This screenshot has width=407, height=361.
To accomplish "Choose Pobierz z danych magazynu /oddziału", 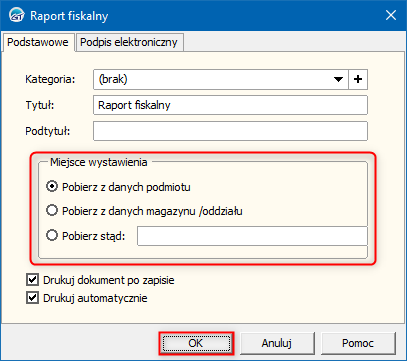I will 144,211.
